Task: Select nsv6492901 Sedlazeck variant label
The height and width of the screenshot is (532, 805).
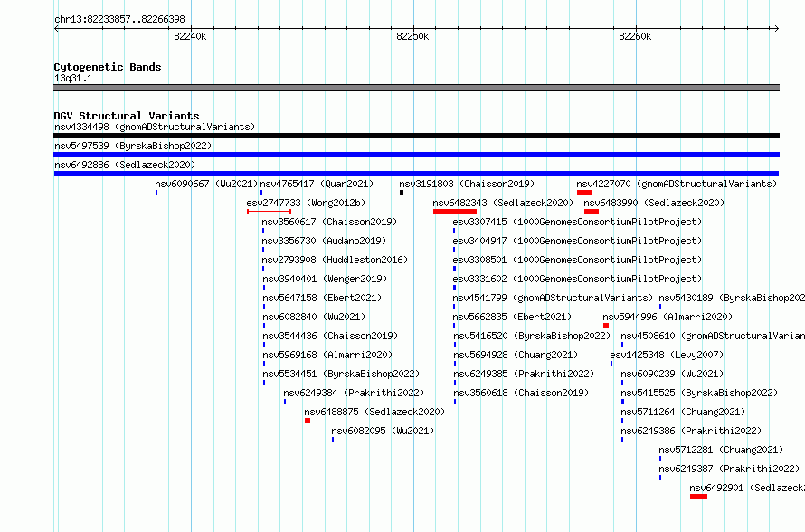Action: tap(747, 488)
